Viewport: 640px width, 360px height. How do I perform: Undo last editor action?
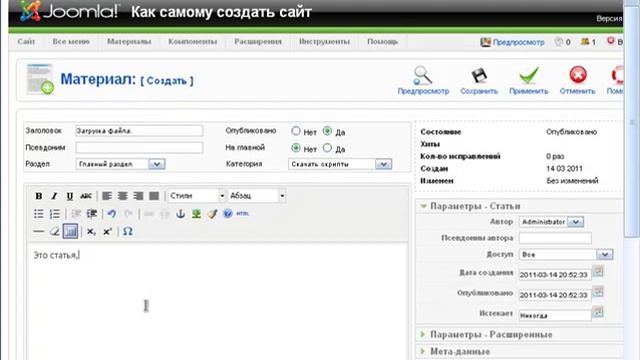point(112,214)
